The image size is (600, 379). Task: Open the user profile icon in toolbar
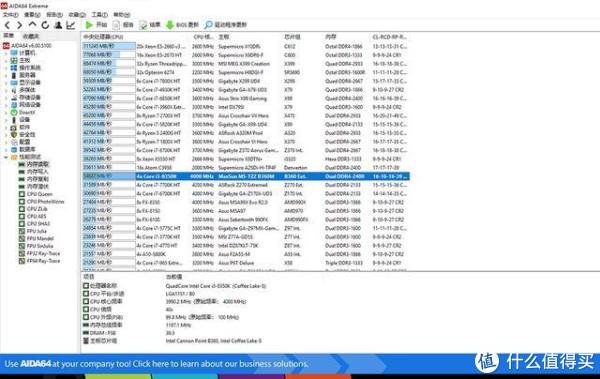[58, 25]
